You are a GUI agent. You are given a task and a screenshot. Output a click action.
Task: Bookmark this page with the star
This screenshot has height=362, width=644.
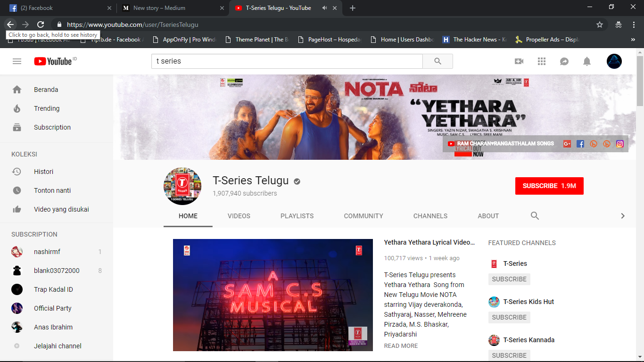coord(600,25)
